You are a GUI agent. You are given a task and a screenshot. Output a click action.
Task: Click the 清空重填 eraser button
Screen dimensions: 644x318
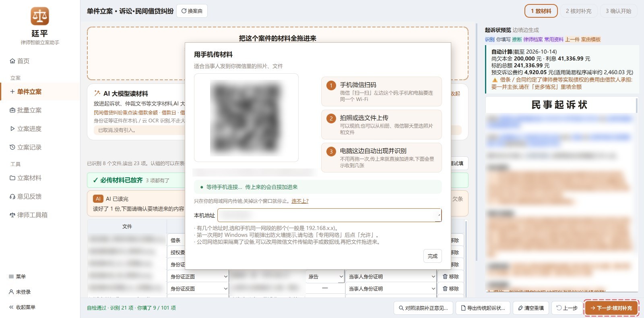pos(531,308)
